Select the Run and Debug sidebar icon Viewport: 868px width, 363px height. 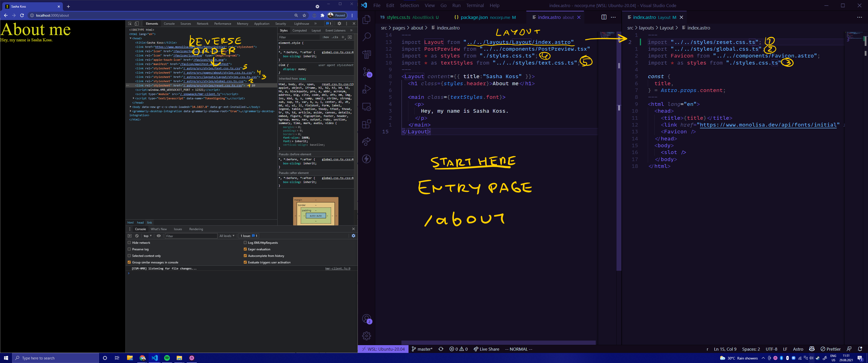[x=366, y=89]
